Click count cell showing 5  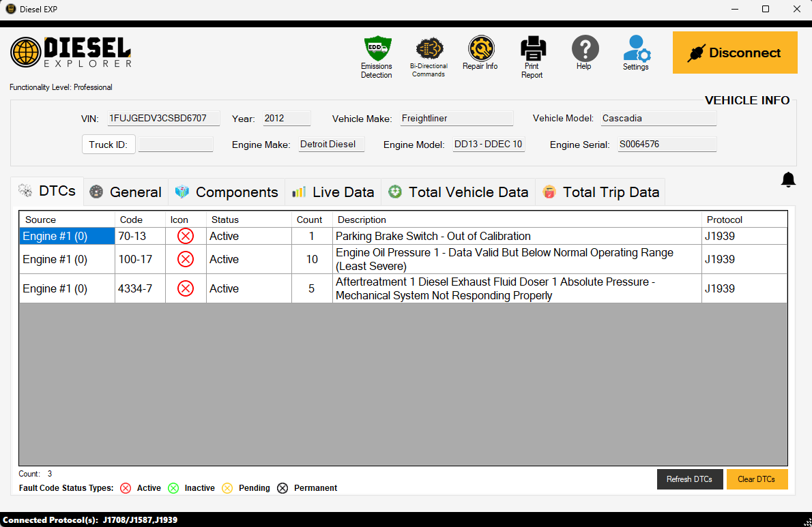(x=312, y=288)
